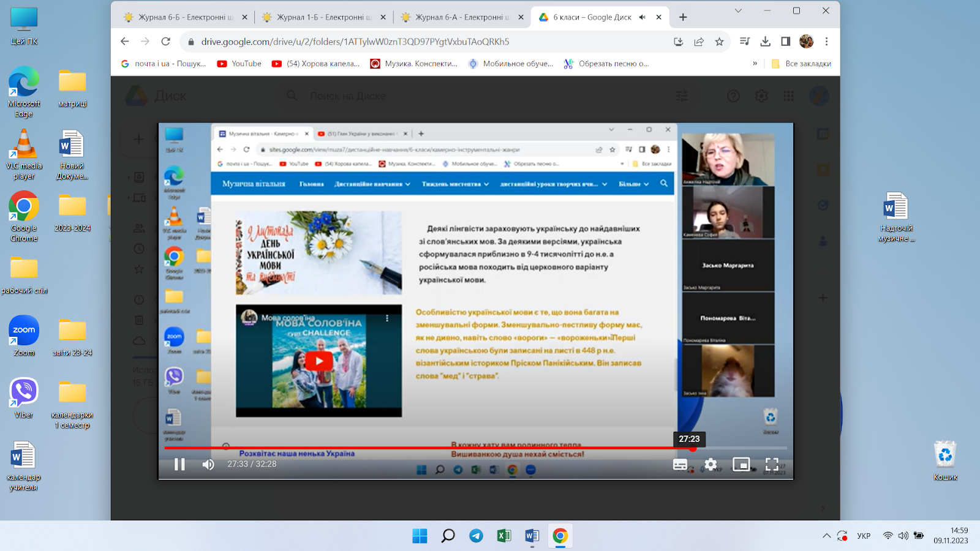Image resolution: width=980 pixels, height=551 pixels.
Task: Open Google apps grid
Action: 788,96
